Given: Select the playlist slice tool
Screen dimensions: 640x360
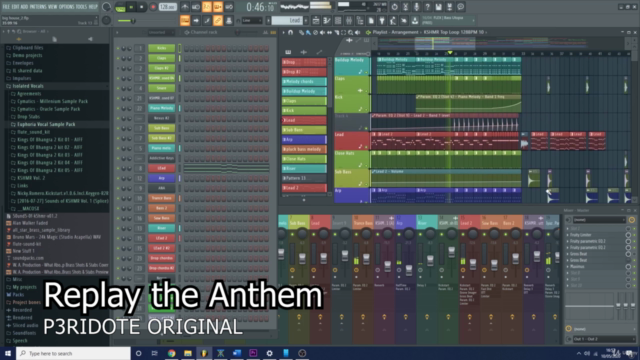Looking at the screenshot, I should (336, 33).
